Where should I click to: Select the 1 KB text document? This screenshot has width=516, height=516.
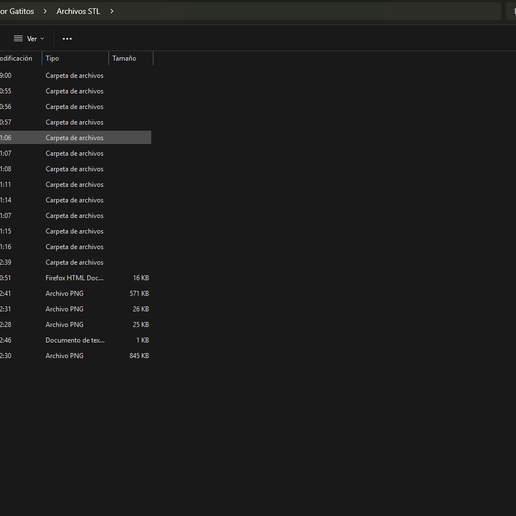(x=75, y=340)
